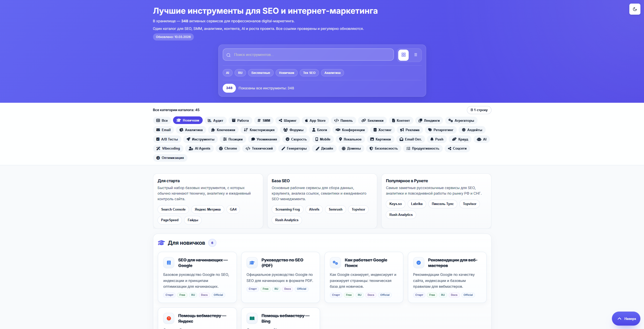Open the Яндекс Метрика quick link
The width and height of the screenshot is (644, 329).
click(207, 210)
